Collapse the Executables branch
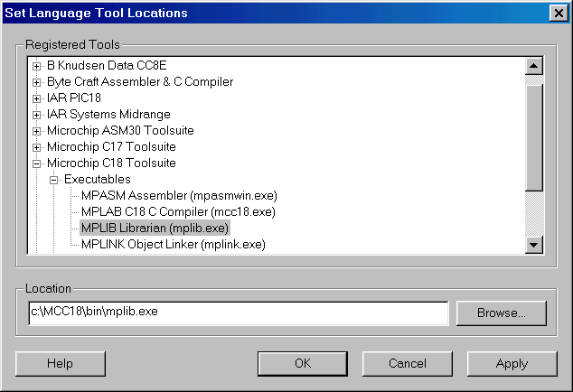 click(53, 180)
